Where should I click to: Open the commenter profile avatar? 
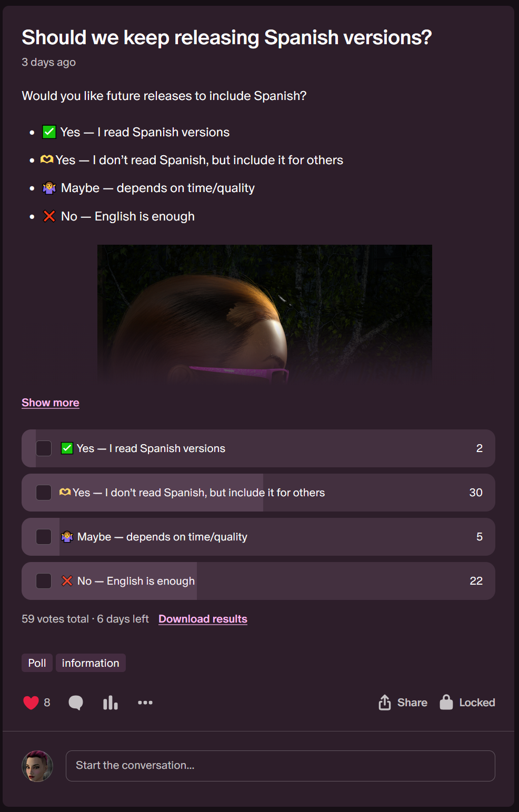pos(37,766)
